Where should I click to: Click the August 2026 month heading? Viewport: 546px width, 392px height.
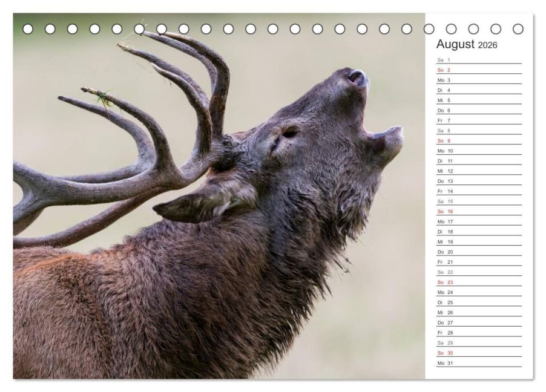(x=467, y=45)
